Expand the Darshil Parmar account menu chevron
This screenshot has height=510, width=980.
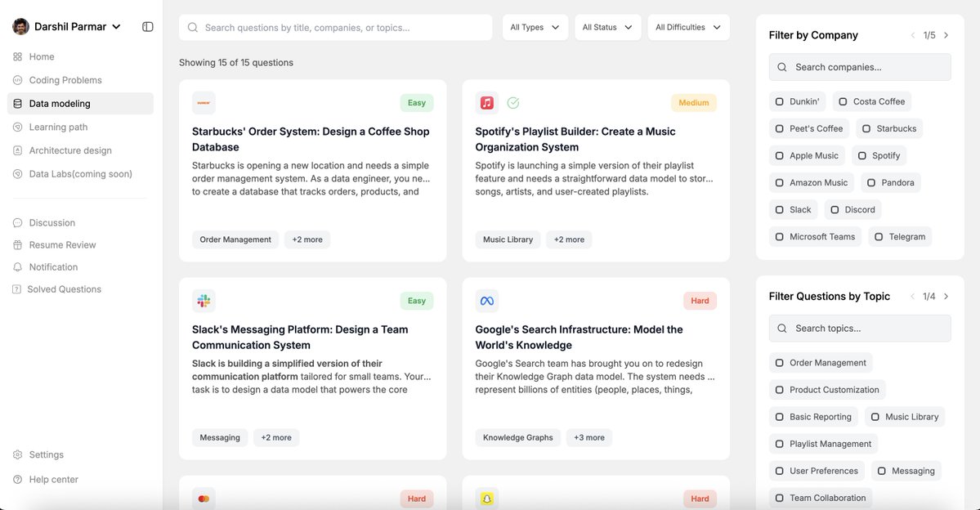click(x=116, y=27)
